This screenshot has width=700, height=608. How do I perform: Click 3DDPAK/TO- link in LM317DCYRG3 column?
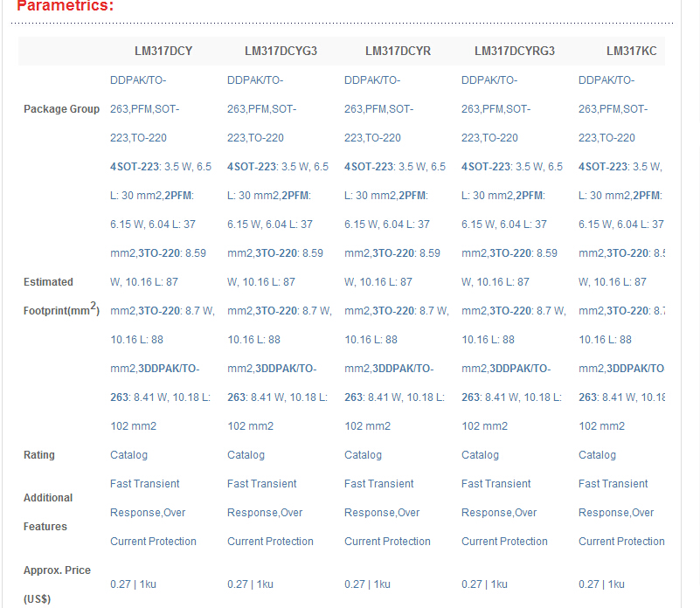(x=519, y=369)
